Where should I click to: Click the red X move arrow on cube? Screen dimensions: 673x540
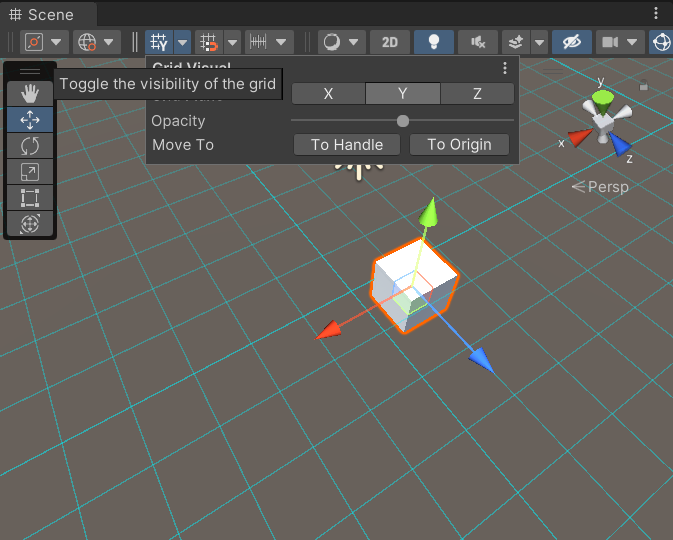(x=329, y=330)
